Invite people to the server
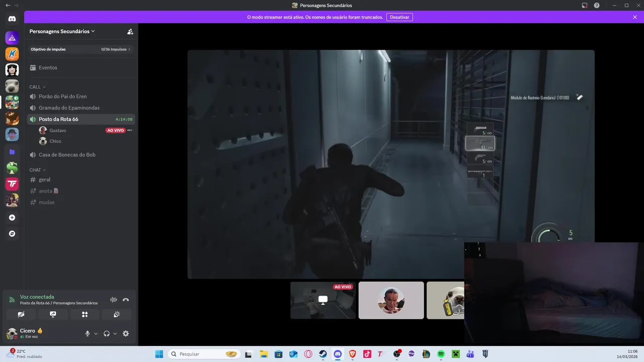The height and width of the screenshot is (362, 644). click(130, 31)
